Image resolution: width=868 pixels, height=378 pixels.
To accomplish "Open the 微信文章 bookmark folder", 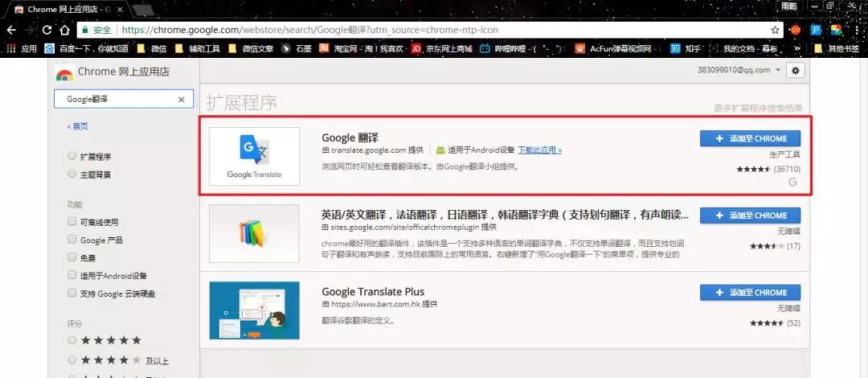I will (251, 49).
